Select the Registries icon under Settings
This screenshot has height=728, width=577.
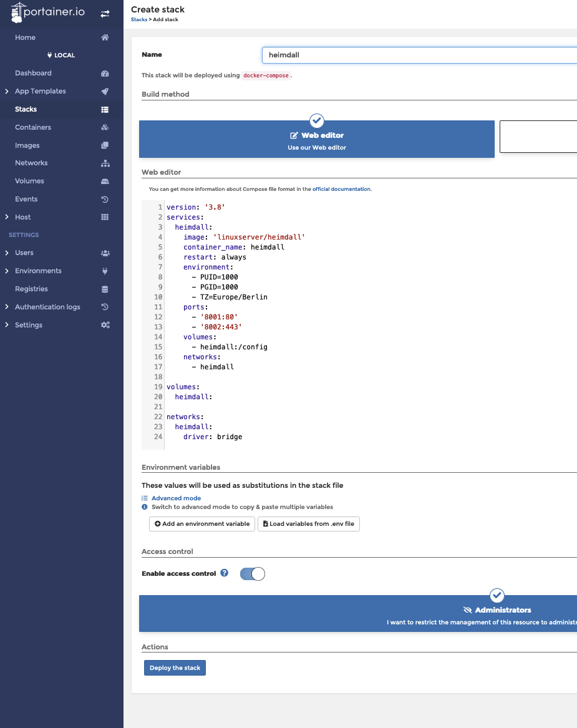pyautogui.click(x=105, y=288)
